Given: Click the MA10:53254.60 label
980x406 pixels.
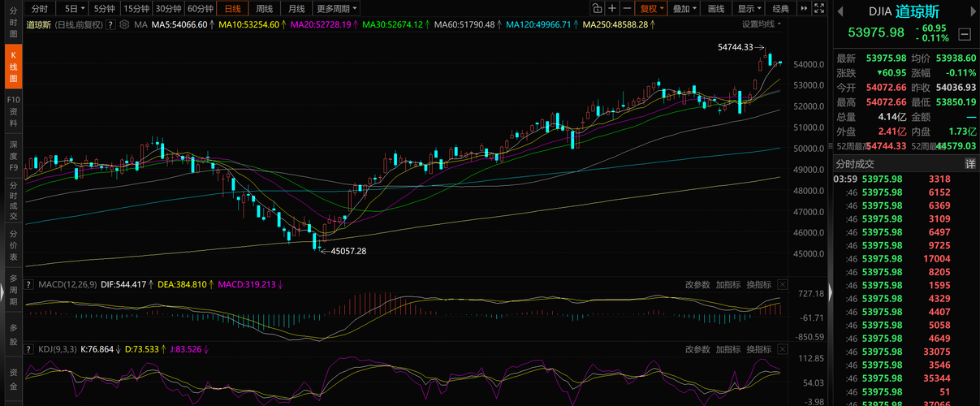Looking at the screenshot, I should pyautogui.click(x=249, y=24).
